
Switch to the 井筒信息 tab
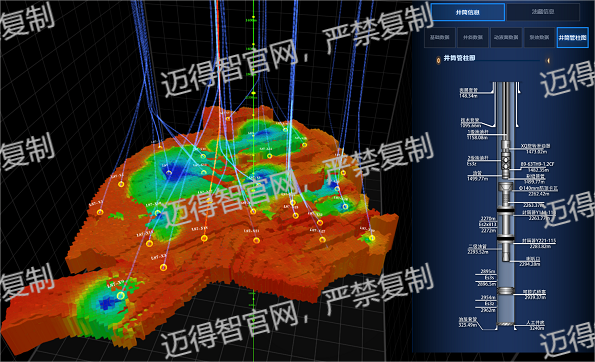click(x=468, y=12)
